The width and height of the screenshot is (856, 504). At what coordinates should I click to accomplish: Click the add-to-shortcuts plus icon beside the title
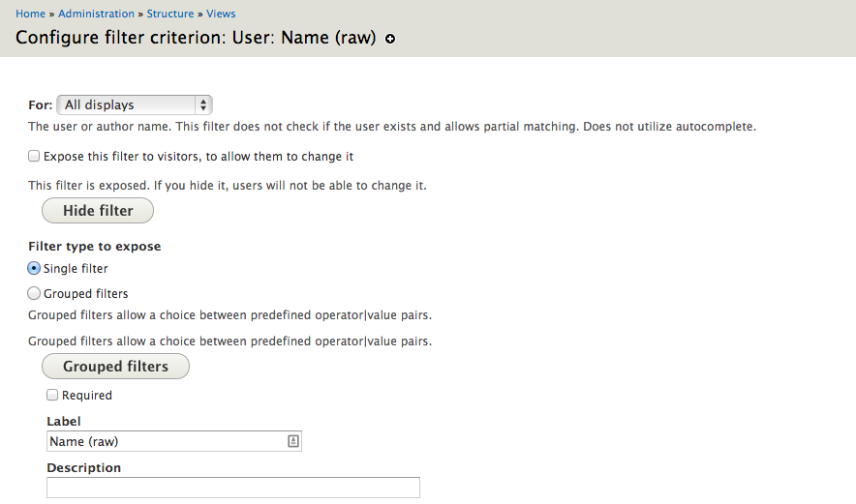pos(390,40)
